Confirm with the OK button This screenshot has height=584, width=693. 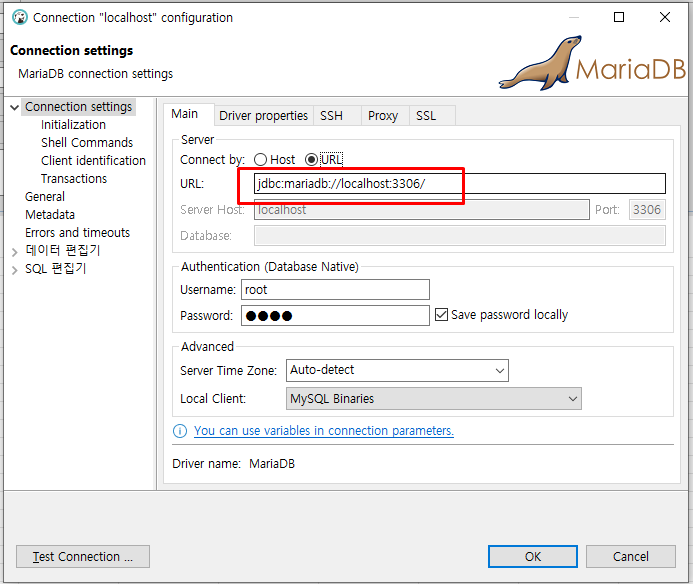pos(533,557)
